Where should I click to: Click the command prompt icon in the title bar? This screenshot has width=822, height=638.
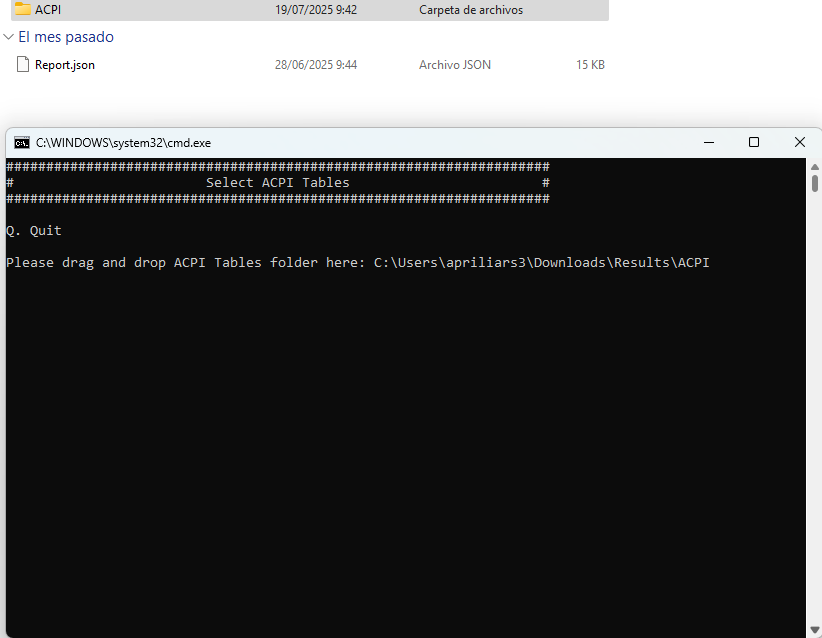point(21,142)
